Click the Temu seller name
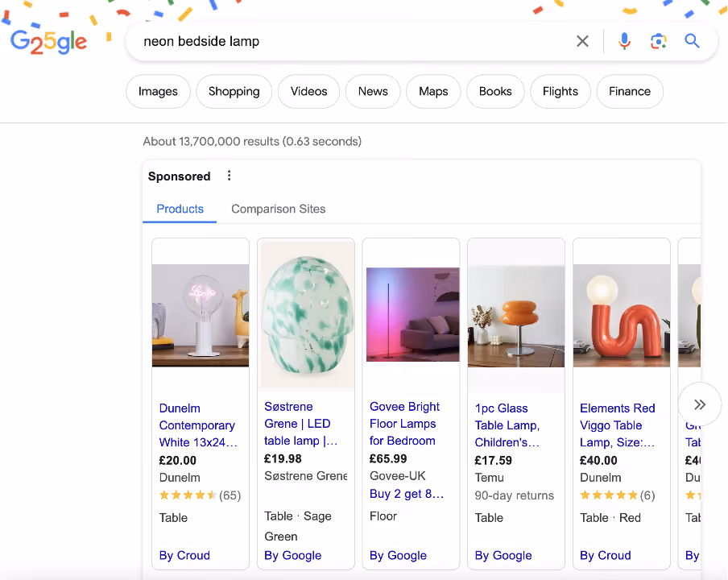Viewport: 728px width, 580px height. (490, 478)
